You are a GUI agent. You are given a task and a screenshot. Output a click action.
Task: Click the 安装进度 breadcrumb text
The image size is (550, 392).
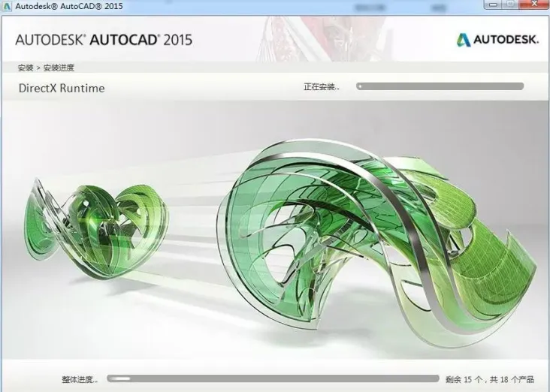(59, 68)
